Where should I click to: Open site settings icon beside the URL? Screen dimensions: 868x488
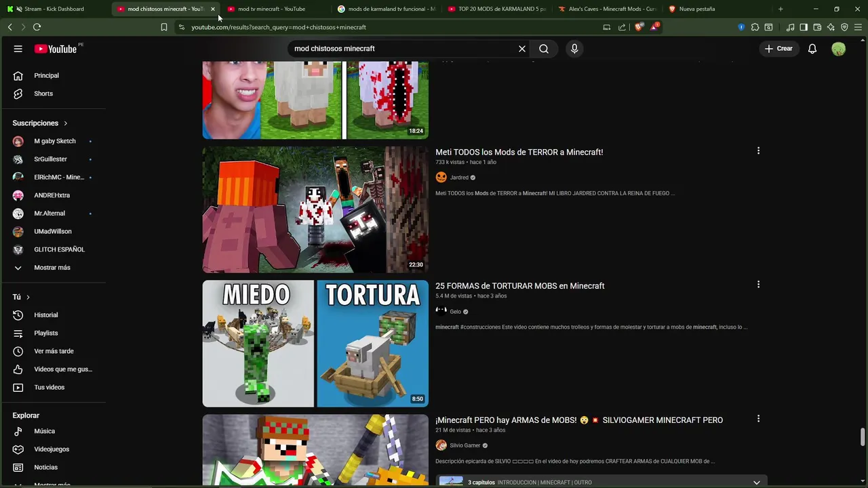(181, 27)
